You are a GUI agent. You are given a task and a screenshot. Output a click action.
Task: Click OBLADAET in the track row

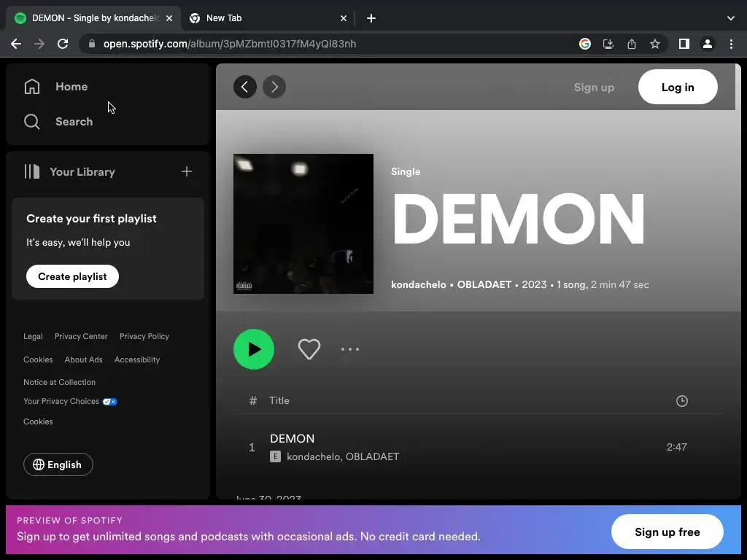(373, 456)
